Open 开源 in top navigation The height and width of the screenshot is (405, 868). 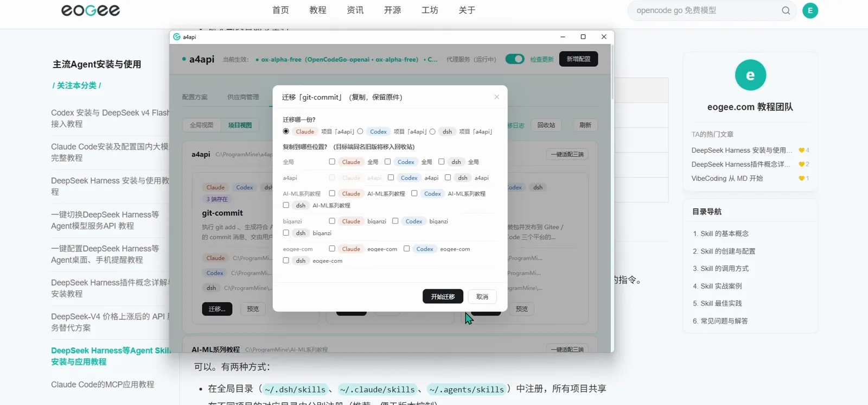pyautogui.click(x=392, y=10)
